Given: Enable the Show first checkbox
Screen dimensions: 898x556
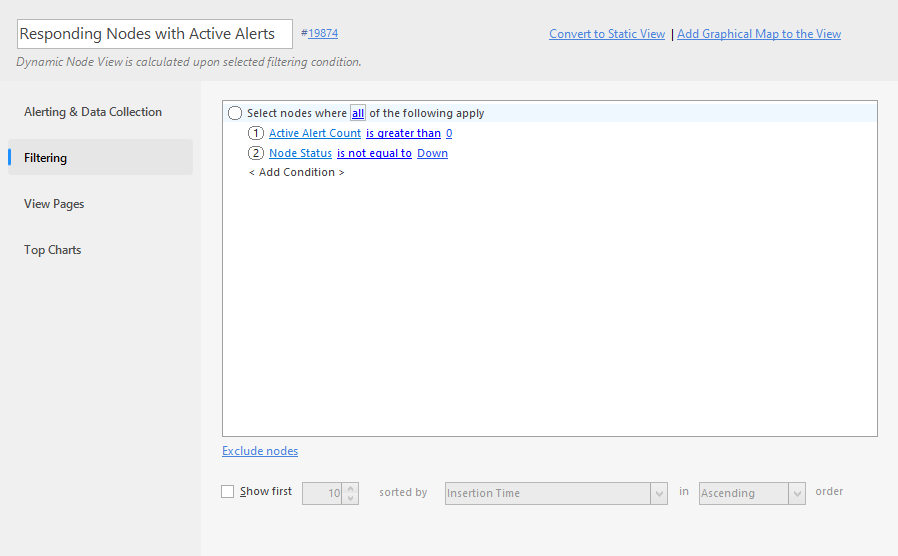Looking at the screenshot, I should coord(227,491).
